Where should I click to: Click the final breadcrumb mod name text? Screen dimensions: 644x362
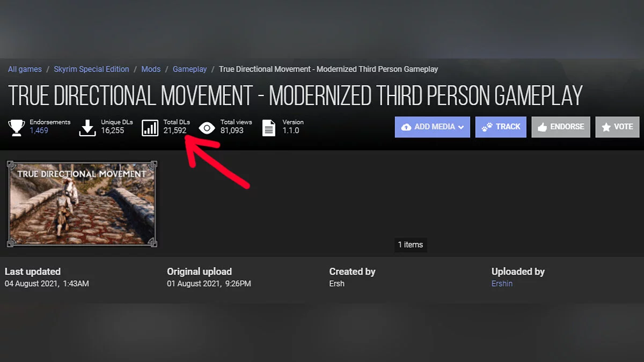(328, 69)
